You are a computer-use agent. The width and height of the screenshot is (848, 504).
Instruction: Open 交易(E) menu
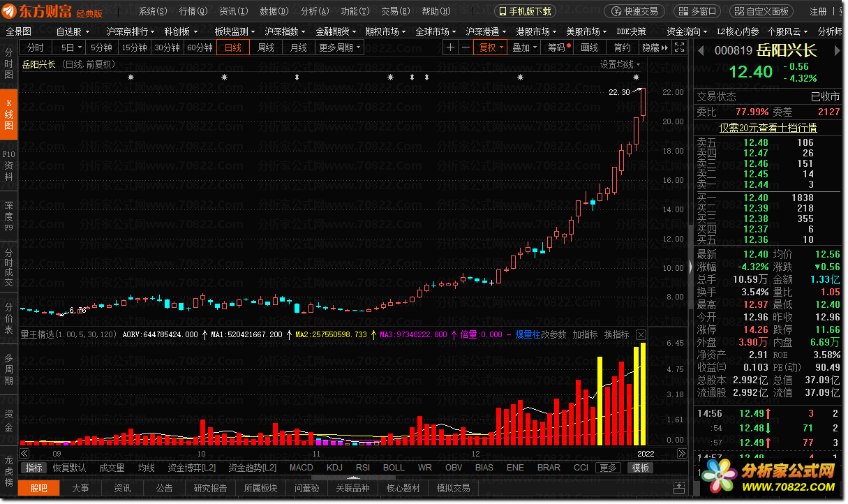[x=395, y=11]
